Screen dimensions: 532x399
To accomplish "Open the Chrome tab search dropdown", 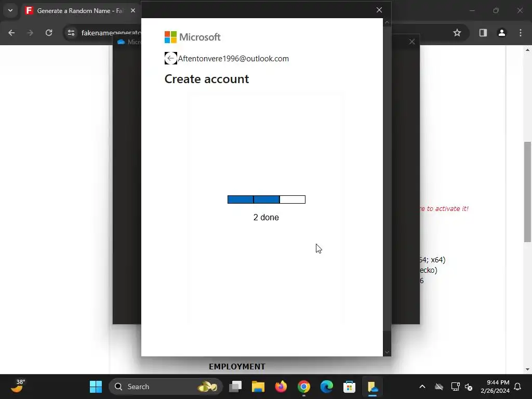I will tap(10, 10).
